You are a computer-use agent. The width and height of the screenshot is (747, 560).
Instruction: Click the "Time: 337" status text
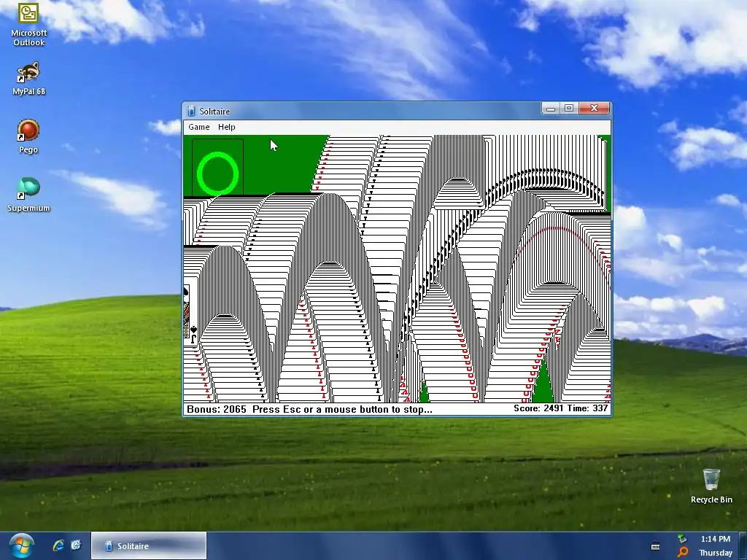[x=587, y=408]
